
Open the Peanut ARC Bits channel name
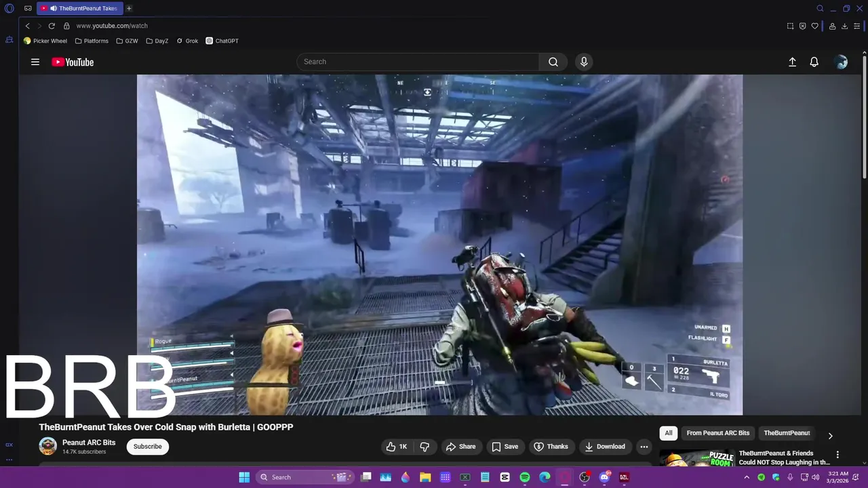(89, 443)
